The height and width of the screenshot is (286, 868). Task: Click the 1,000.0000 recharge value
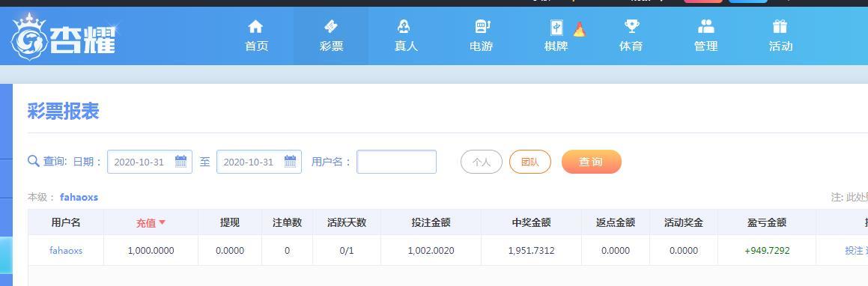tap(151, 251)
